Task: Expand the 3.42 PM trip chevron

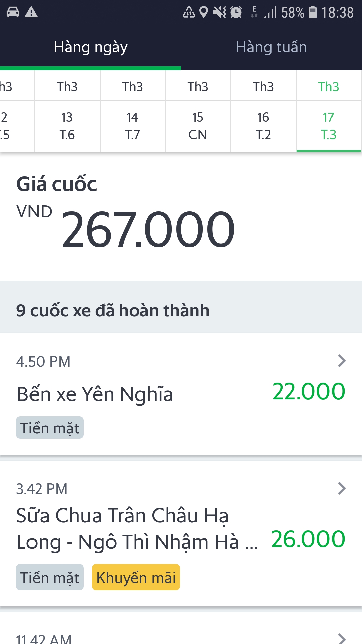Action: [342, 488]
